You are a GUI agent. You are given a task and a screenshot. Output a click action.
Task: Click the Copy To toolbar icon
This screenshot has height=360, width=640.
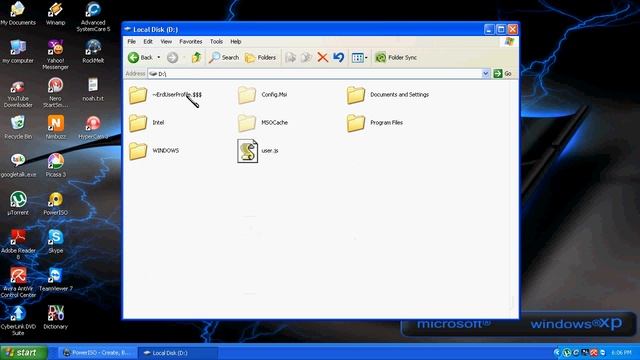click(306, 58)
